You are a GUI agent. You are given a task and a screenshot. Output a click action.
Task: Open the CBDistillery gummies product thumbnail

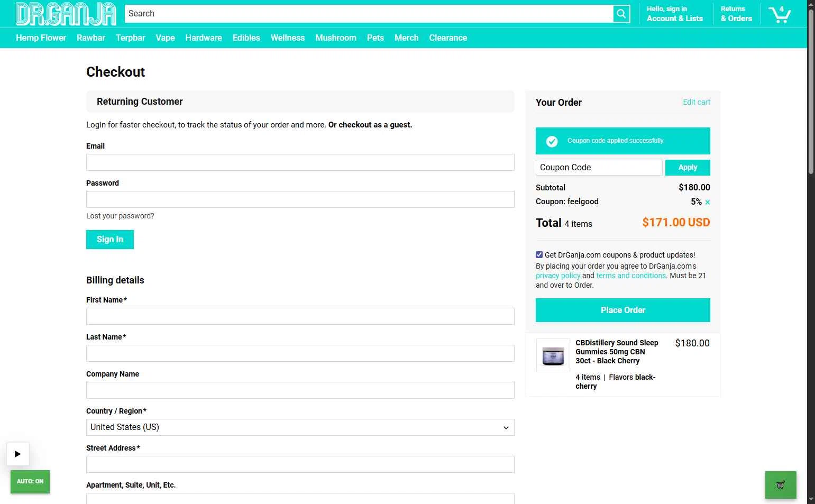tap(553, 355)
